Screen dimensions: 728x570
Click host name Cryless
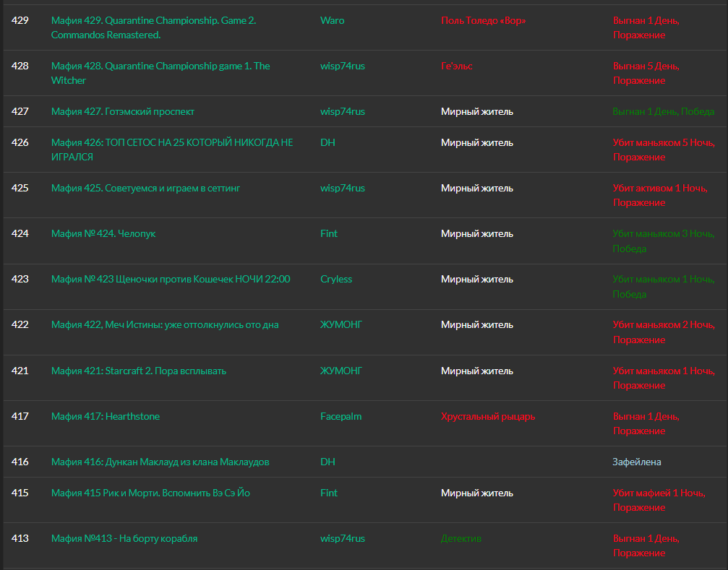(336, 280)
